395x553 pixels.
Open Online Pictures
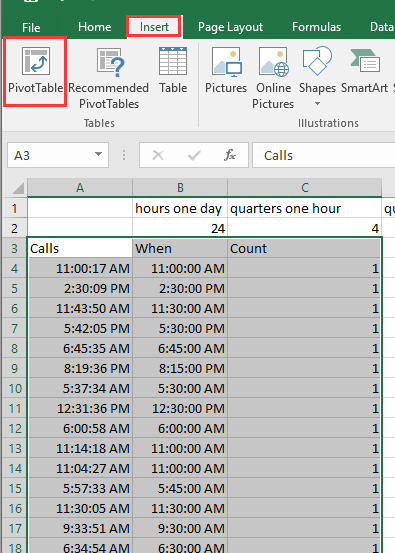coord(273,78)
